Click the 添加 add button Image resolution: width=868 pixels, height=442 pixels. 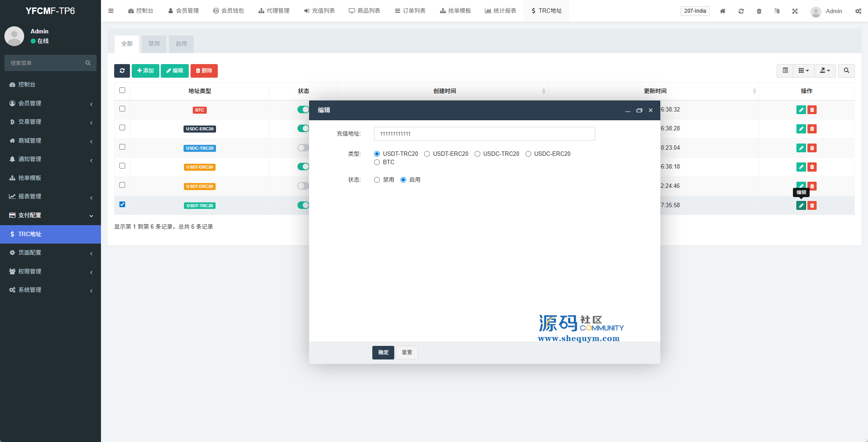[145, 71]
